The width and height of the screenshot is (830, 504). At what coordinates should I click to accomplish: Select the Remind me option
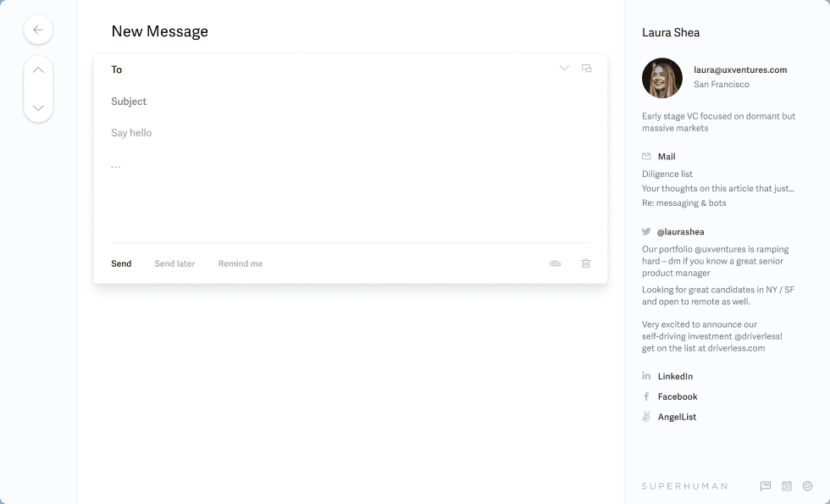click(x=240, y=263)
